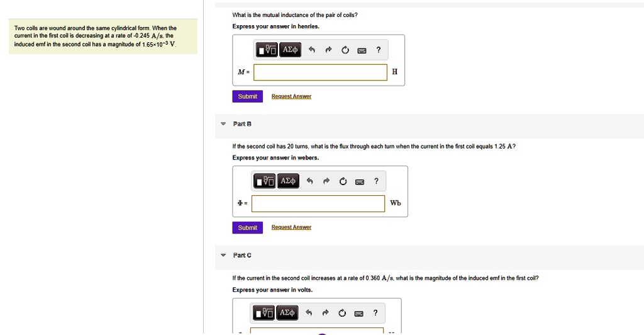The image size is (644, 335).
Task: Open help in Part B toolbar
Action: [x=376, y=181]
